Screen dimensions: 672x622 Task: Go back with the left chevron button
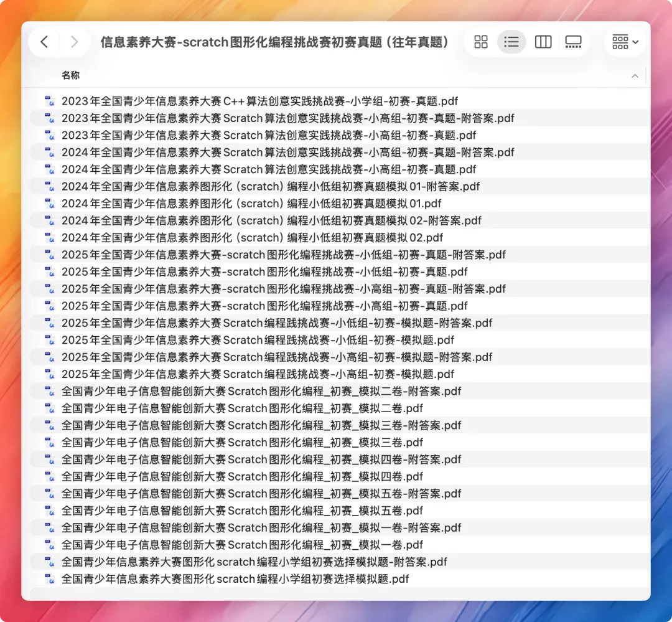pos(44,42)
